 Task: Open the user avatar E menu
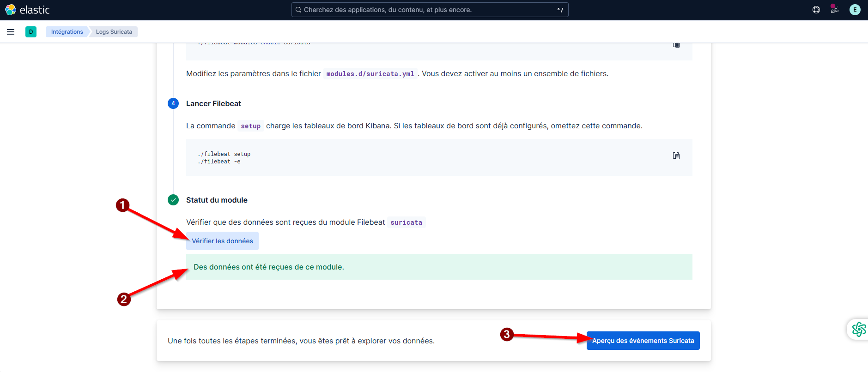click(855, 10)
